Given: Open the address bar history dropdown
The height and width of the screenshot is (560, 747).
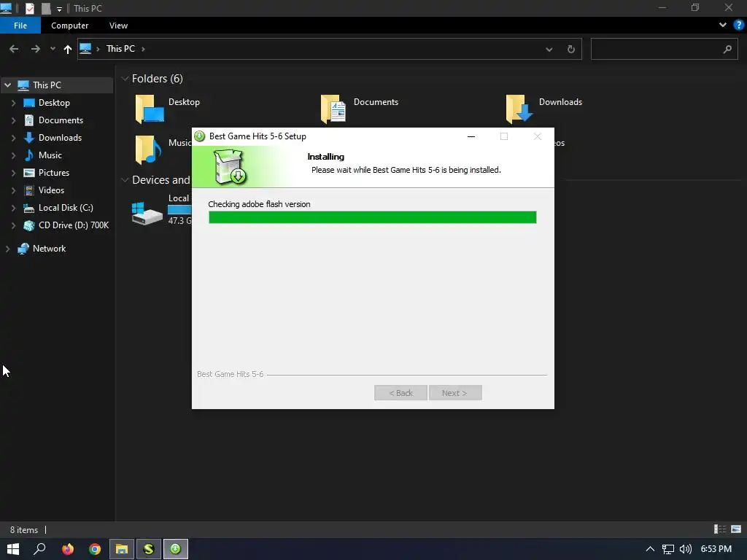Looking at the screenshot, I should 549,49.
